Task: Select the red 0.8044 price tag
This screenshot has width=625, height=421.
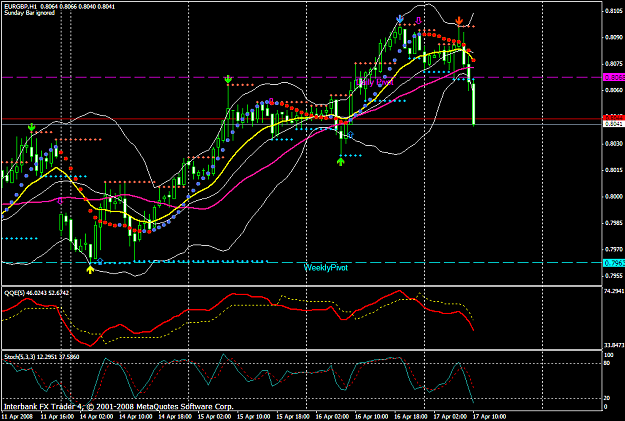Action: tap(614, 118)
